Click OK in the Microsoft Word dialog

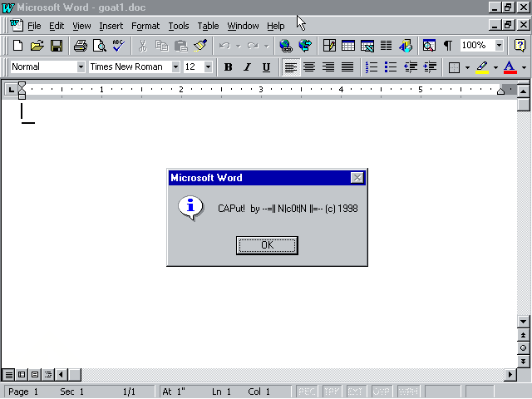(x=267, y=245)
